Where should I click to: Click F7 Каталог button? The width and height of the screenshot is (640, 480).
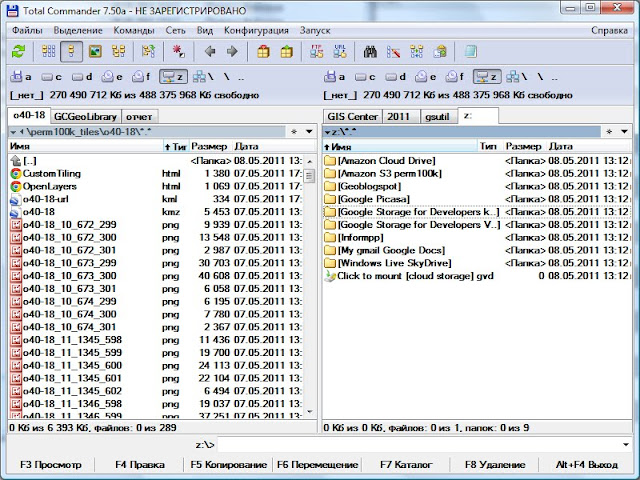[406, 464]
